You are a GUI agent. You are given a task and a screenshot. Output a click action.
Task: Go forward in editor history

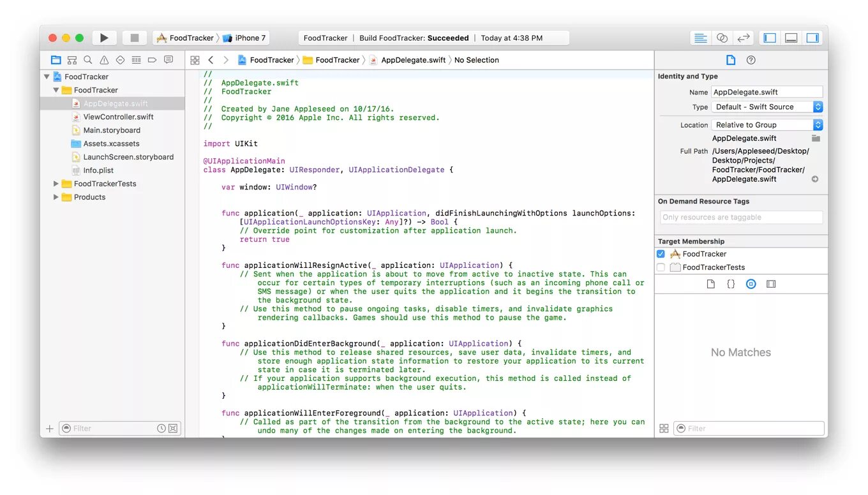[x=226, y=60]
